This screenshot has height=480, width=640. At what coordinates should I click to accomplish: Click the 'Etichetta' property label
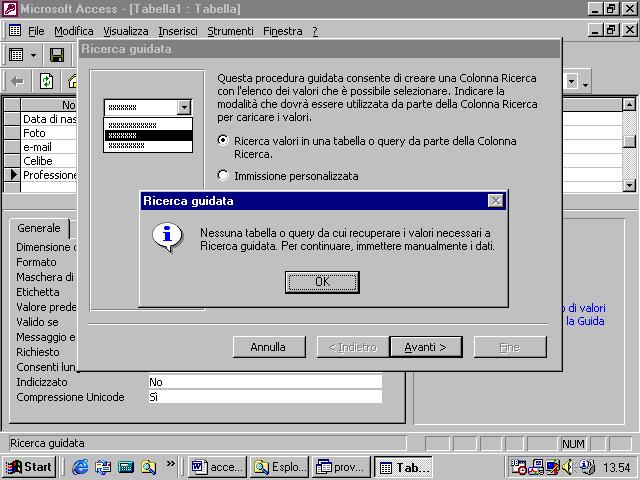click(x=38, y=292)
